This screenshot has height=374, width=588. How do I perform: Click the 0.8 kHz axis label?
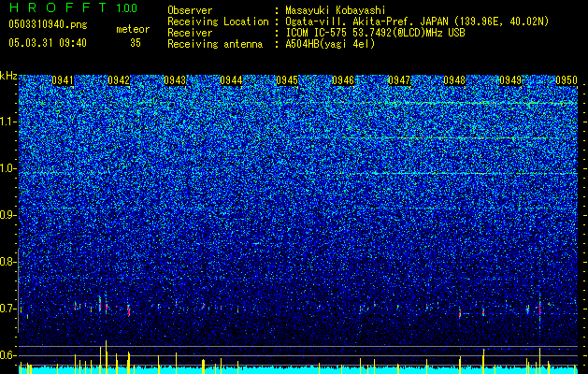(7, 262)
